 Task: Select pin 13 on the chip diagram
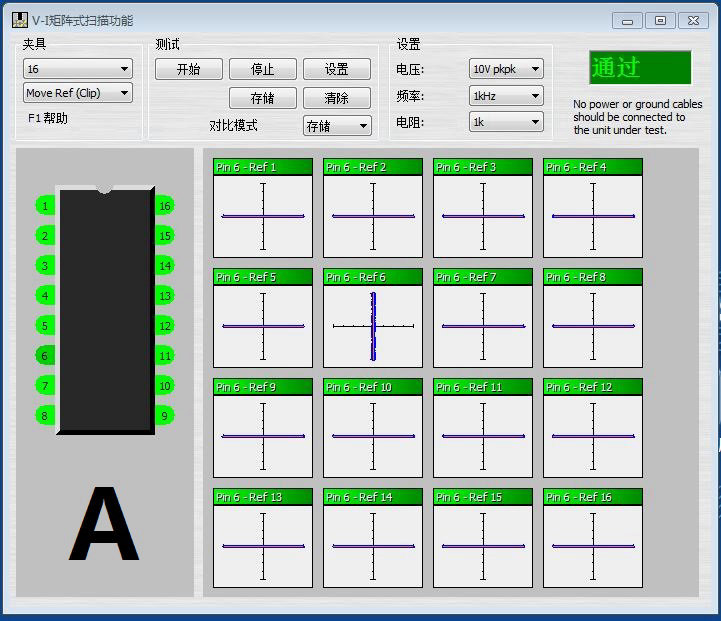[x=165, y=296]
